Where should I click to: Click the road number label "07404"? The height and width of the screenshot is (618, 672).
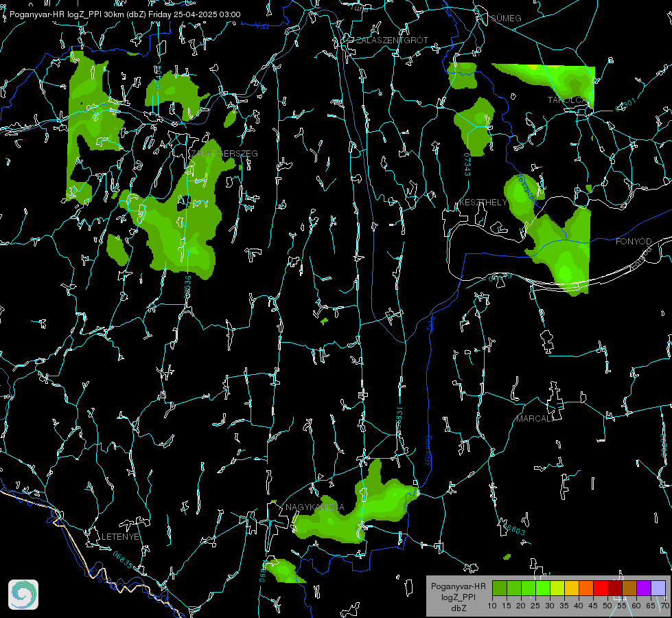[158, 77]
